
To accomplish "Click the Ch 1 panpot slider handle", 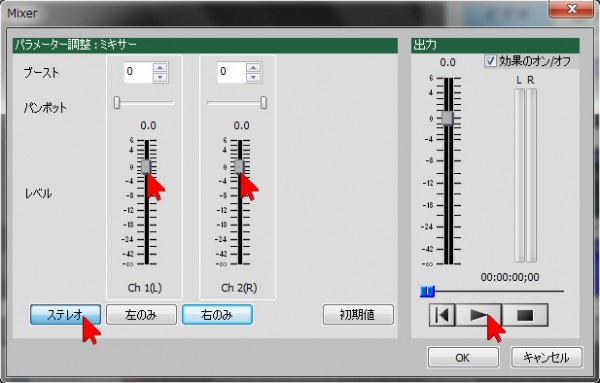I will [x=117, y=103].
